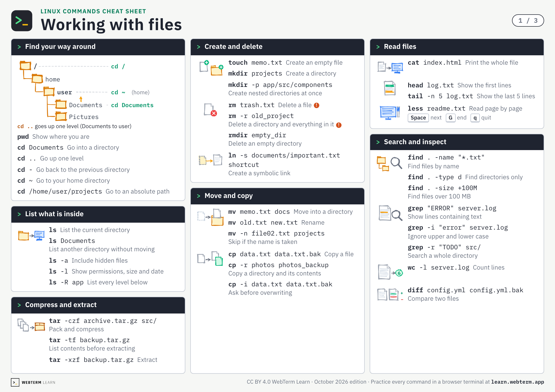
Task: Click the green 'cd Documents' label
Action: point(132,105)
